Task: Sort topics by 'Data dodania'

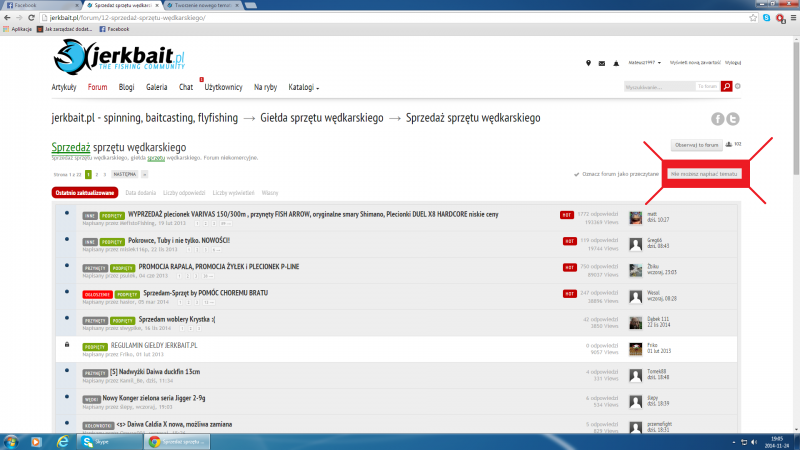Action: tap(140, 191)
